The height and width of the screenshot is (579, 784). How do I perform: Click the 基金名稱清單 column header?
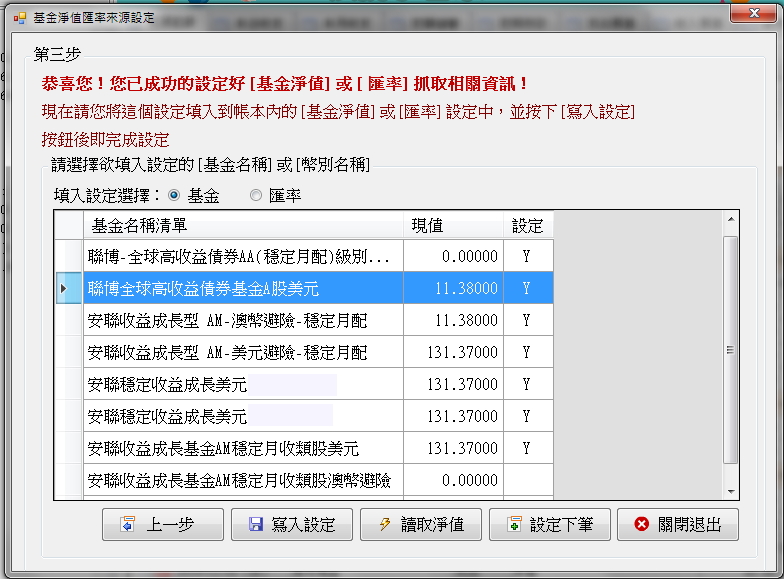(243, 226)
